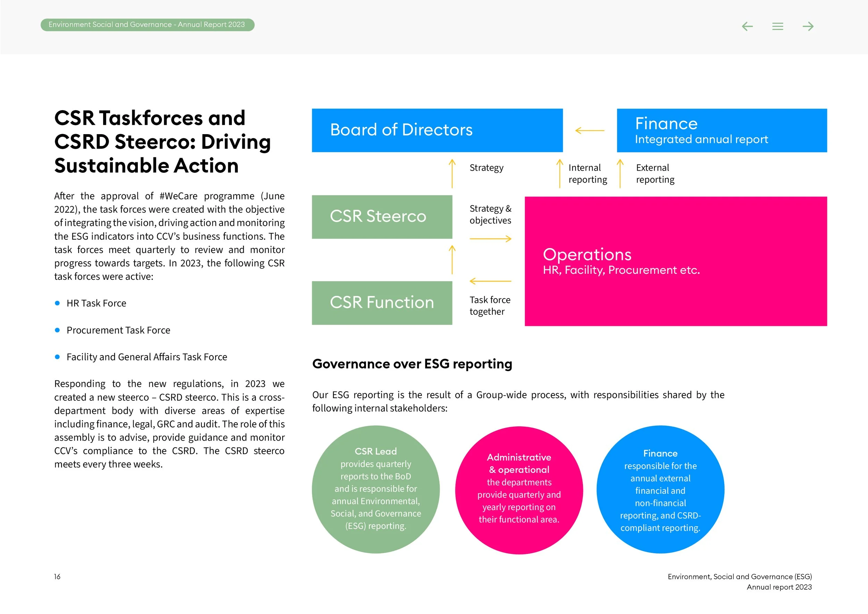Click the upward arrow beside Internal reporting
The image size is (868, 614).
click(x=559, y=174)
